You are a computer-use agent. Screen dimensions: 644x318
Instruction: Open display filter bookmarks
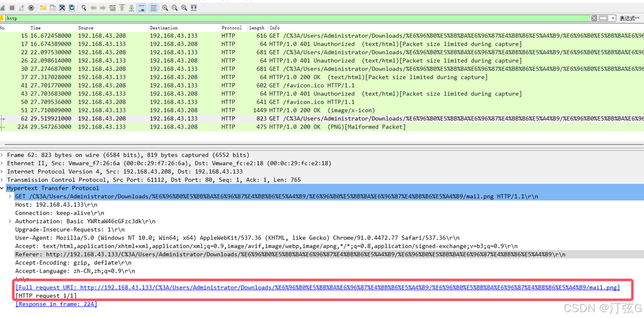(2, 18)
